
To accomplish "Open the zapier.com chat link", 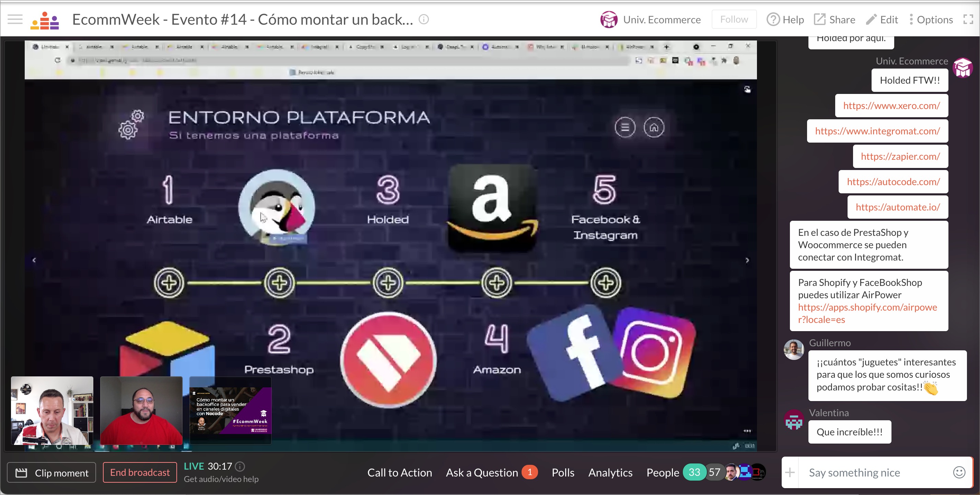I will click(900, 156).
